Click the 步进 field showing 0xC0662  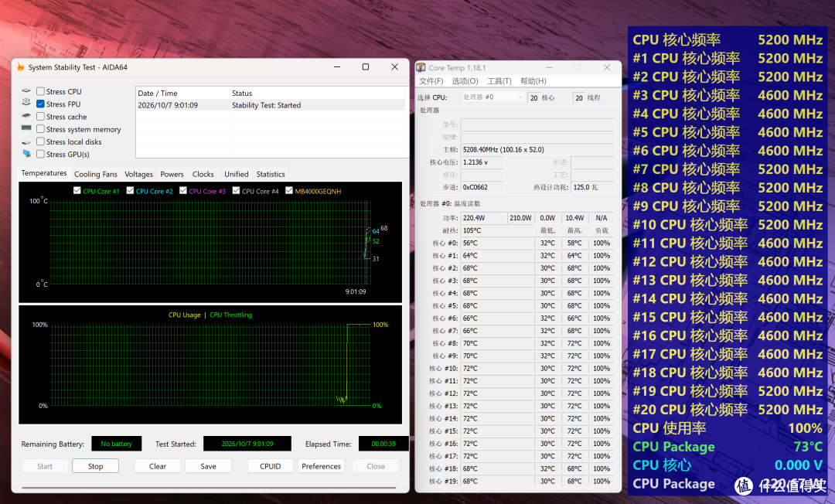tap(482, 187)
